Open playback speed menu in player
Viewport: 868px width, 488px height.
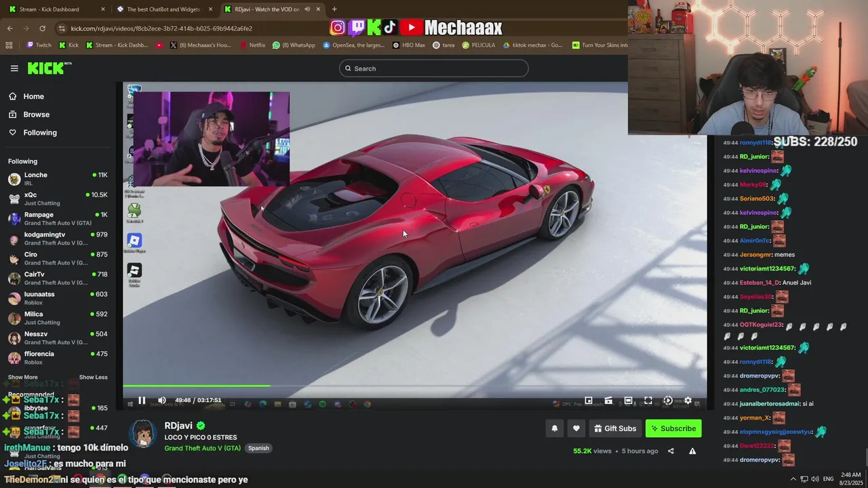(668, 401)
